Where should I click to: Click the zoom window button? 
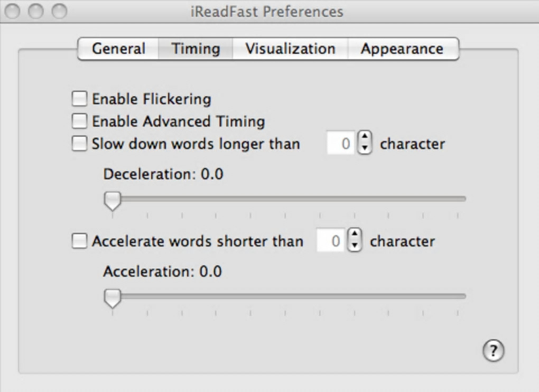59,11
